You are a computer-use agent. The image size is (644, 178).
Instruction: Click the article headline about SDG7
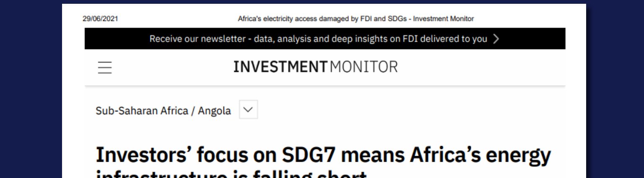click(323, 155)
